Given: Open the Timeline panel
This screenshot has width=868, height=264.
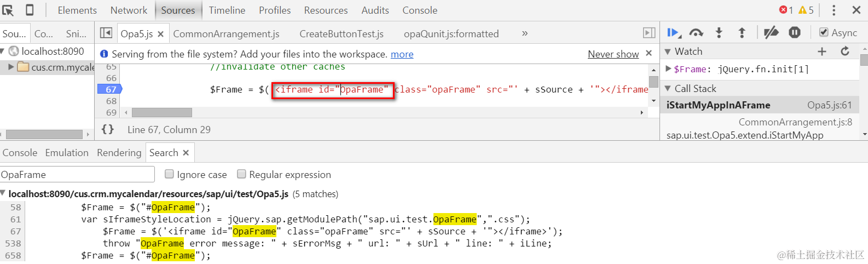Looking at the screenshot, I should (x=227, y=10).
